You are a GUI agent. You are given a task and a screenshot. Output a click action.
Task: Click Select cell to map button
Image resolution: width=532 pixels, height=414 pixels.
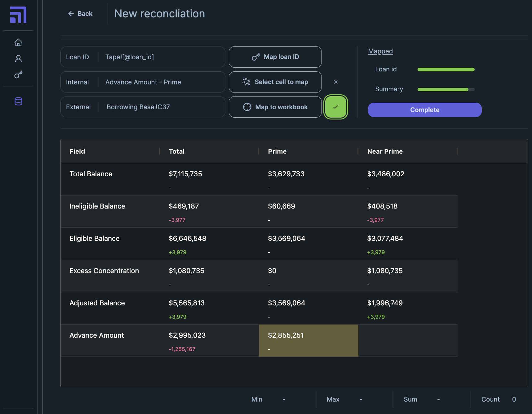[x=275, y=82]
